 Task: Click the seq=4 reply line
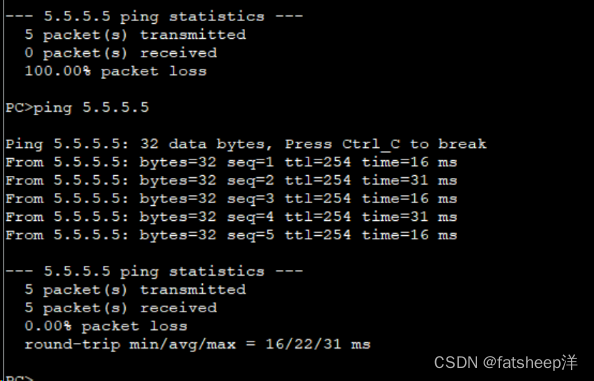pyautogui.click(x=231, y=217)
